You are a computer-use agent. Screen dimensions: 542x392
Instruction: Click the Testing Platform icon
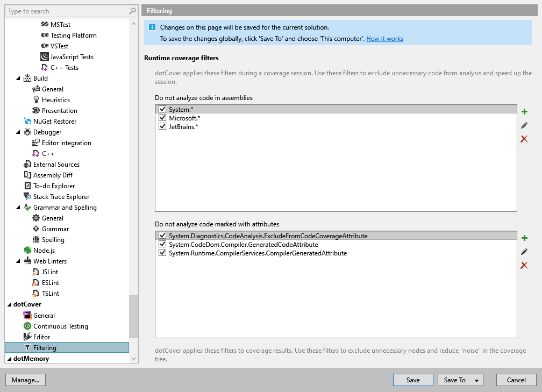45,35
